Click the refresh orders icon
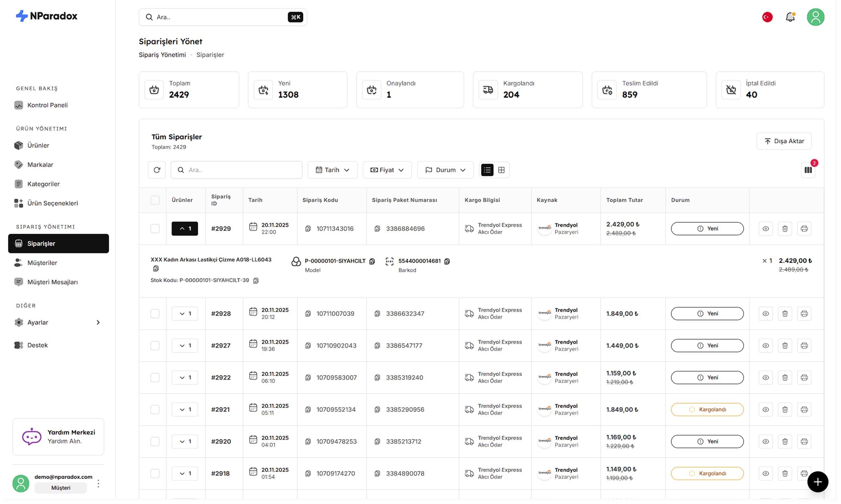 157,170
